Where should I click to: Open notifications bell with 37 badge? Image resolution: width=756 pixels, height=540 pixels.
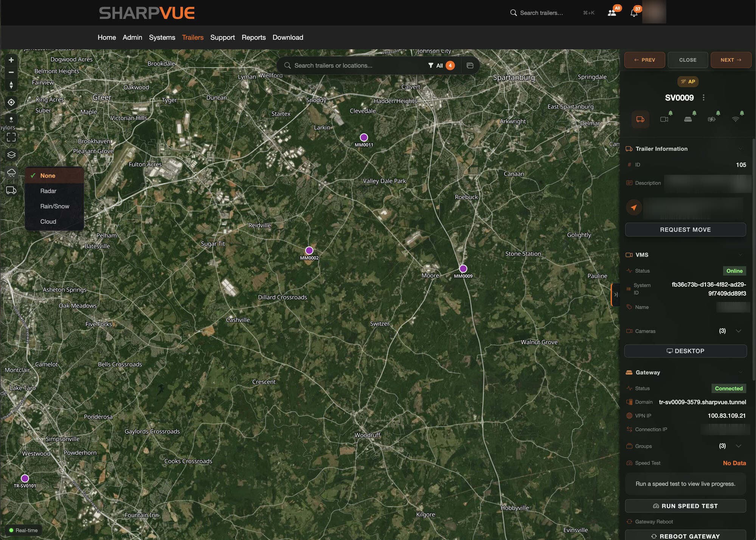tap(634, 13)
